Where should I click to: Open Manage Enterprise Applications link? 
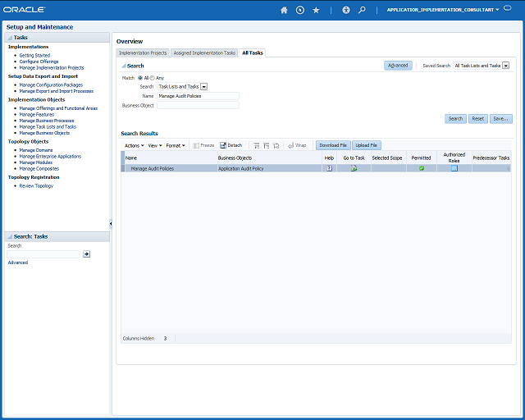50,157
